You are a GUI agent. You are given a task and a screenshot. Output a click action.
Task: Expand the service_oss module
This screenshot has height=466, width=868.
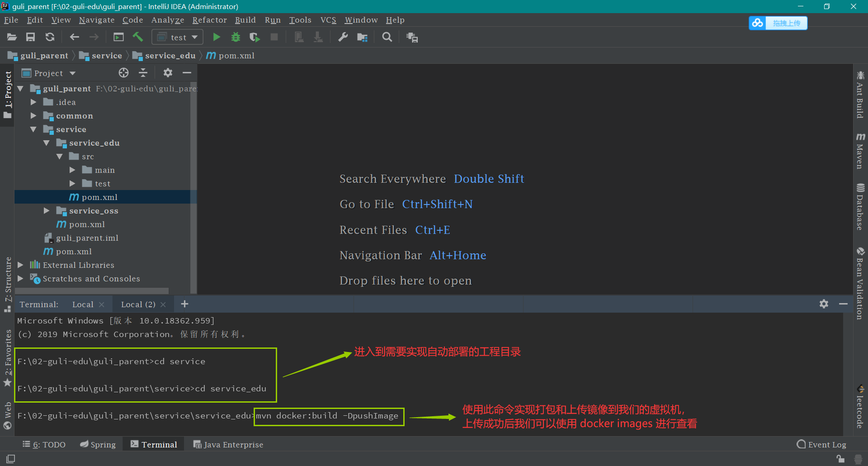(x=47, y=211)
